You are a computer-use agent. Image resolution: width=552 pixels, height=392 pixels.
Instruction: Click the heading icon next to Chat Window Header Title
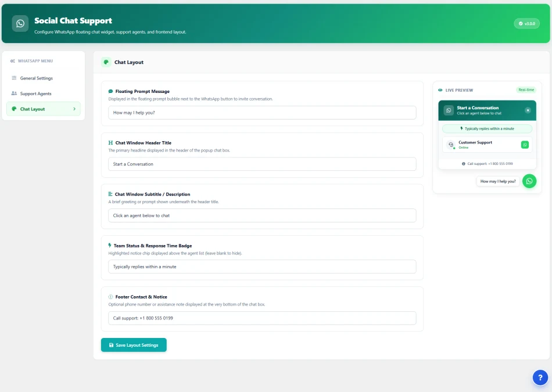pos(110,142)
